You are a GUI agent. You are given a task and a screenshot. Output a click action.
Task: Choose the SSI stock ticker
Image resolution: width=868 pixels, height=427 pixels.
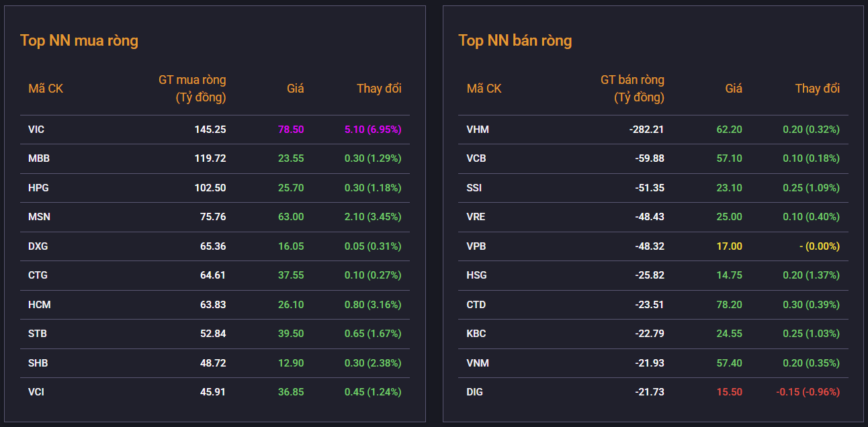coord(474,188)
